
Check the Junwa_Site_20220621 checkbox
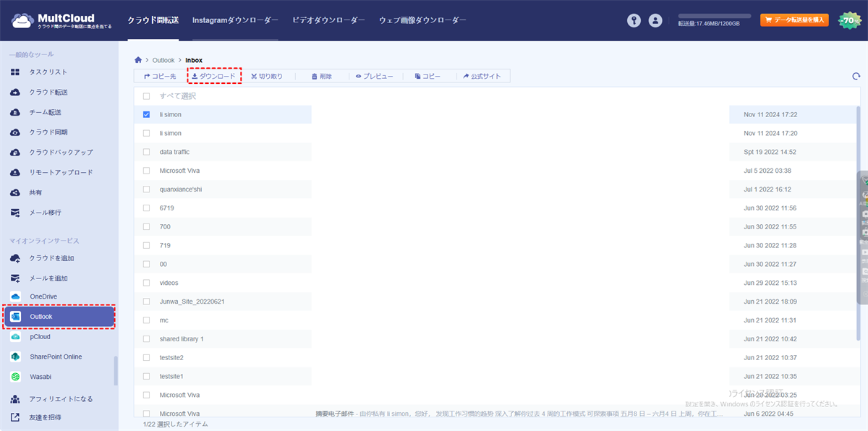click(x=146, y=302)
